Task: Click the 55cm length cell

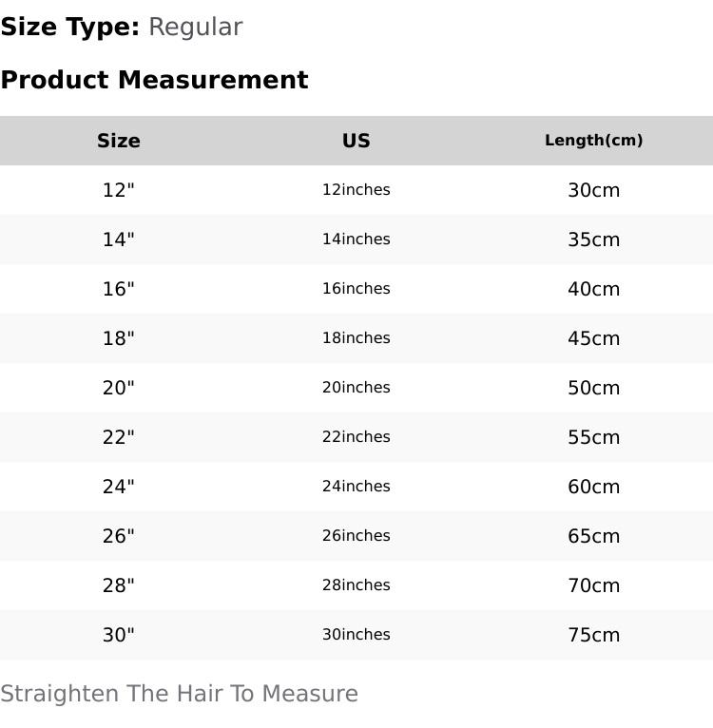Action: pyautogui.click(x=594, y=437)
